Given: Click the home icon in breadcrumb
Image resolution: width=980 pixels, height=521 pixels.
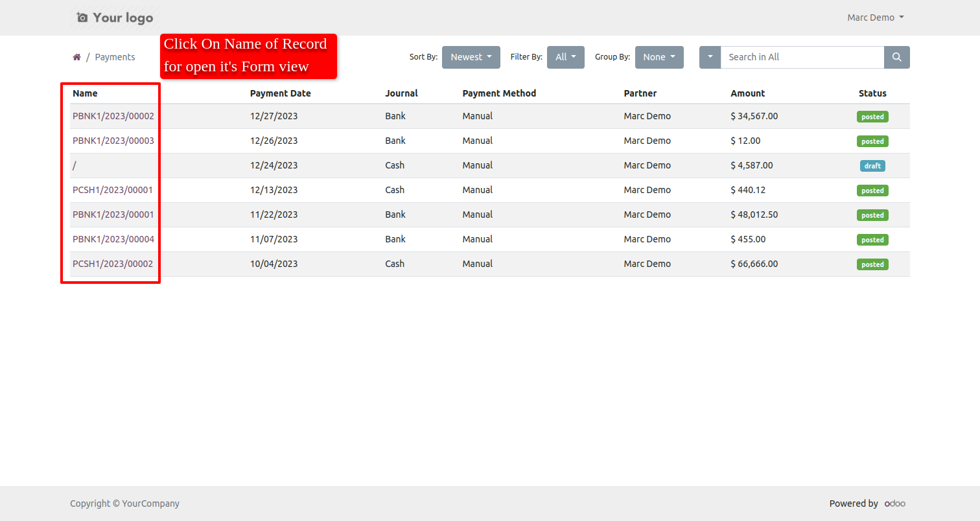Looking at the screenshot, I should pos(76,57).
